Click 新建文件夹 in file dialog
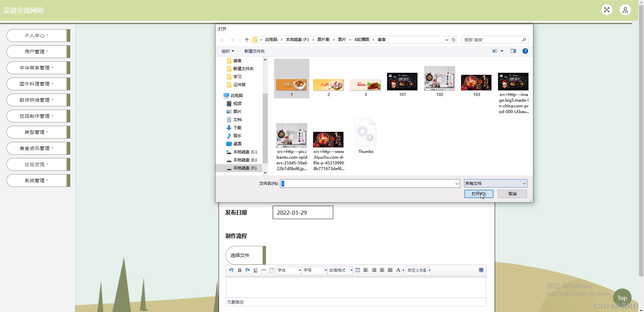 [254, 51]
